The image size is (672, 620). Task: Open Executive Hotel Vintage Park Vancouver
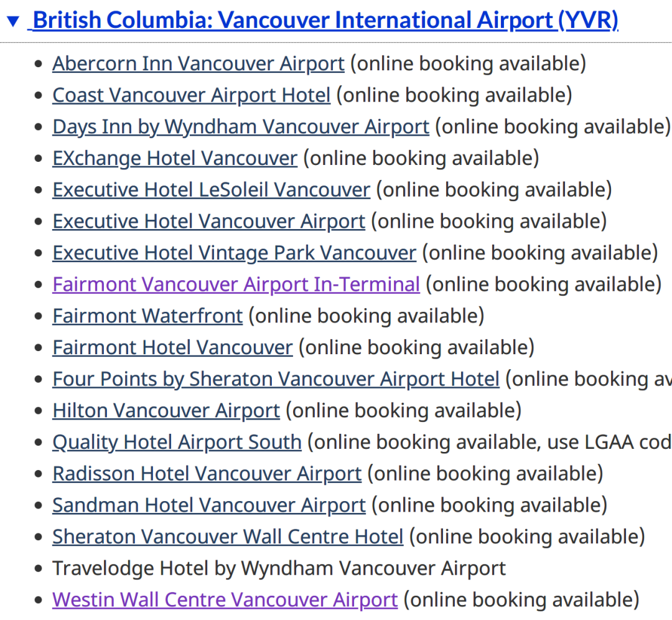coord(234,253)
